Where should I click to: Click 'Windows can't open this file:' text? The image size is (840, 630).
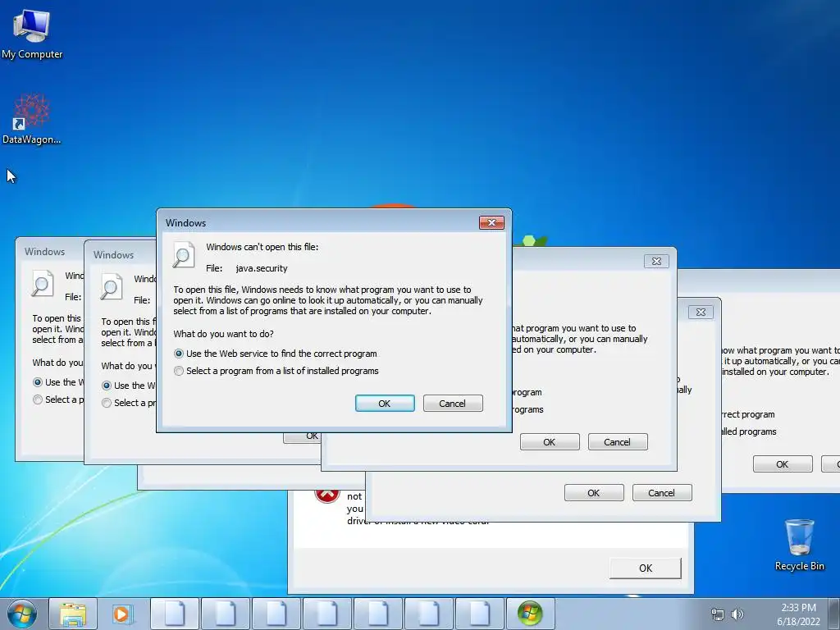point(262,247)
